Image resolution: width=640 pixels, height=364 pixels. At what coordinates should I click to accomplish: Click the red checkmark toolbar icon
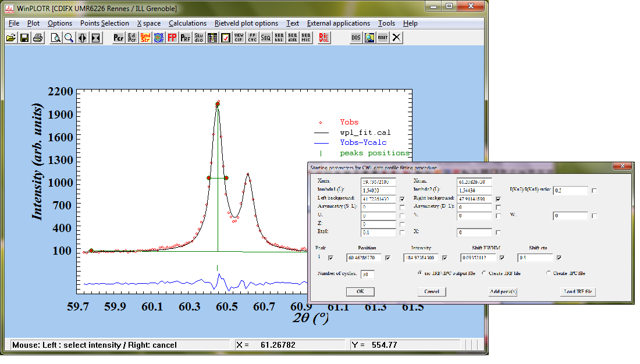[x=226, y=38]
